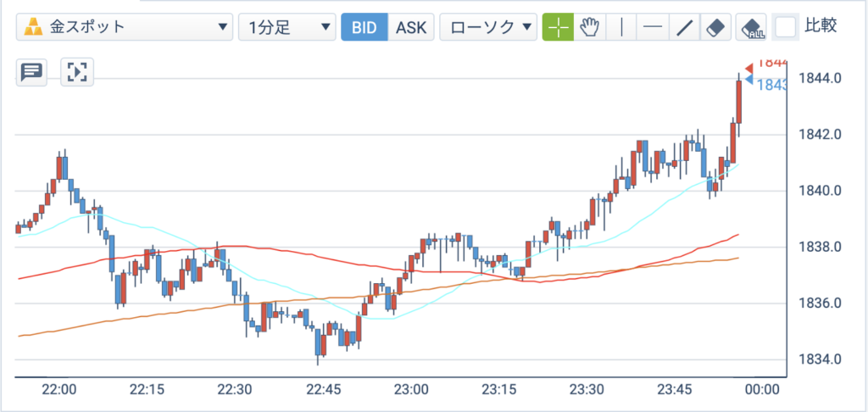This screenshot has height=412, width=868.
Task: Expand the 1分足 timeframe dropdown
Action: (287, 27)
